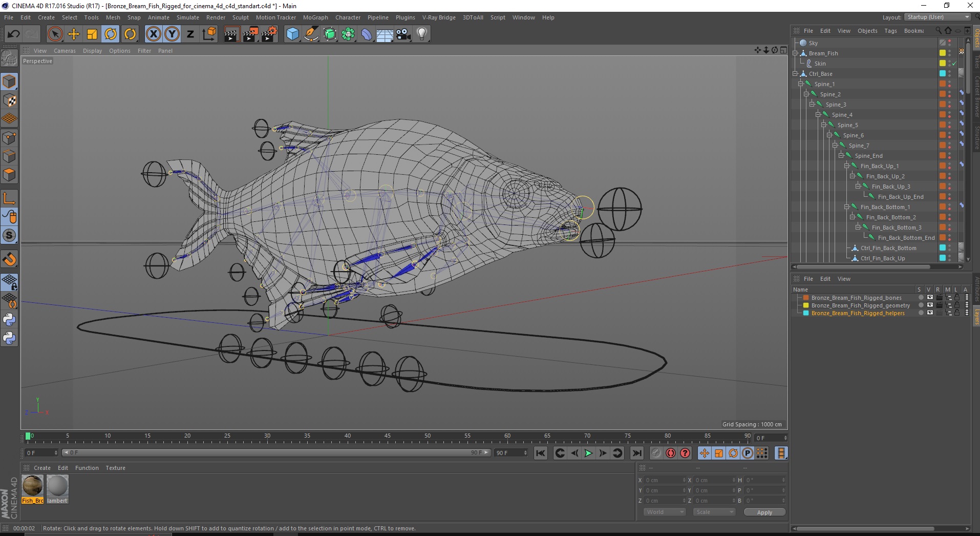Toggle visibility of the helpers layer
Image resolution: width=980 pixels, height=536 pixels.
(x=930, y=313)
